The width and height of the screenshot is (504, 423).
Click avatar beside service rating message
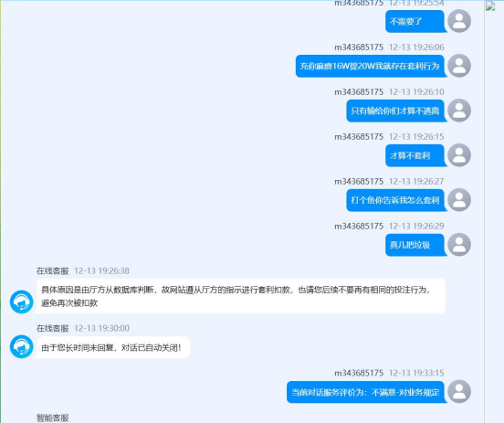click(459, 391)
